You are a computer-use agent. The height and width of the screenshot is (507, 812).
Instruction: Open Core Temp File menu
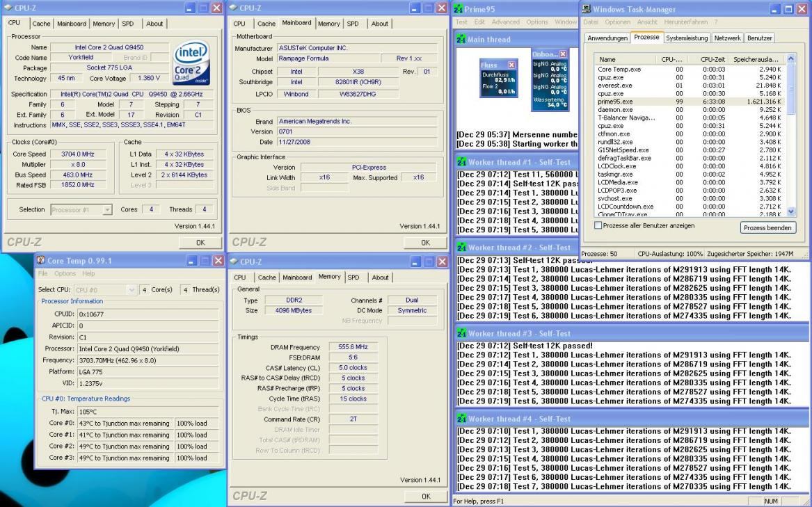43,273
